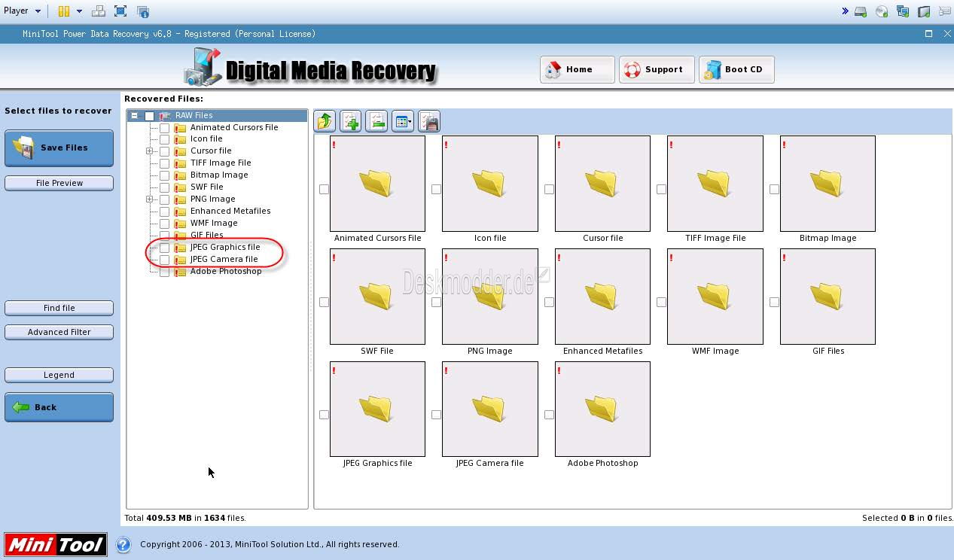The image size is (954, 560).
Task: Click the CD/DVD drive device icon
Action: [x=882, y=11]
